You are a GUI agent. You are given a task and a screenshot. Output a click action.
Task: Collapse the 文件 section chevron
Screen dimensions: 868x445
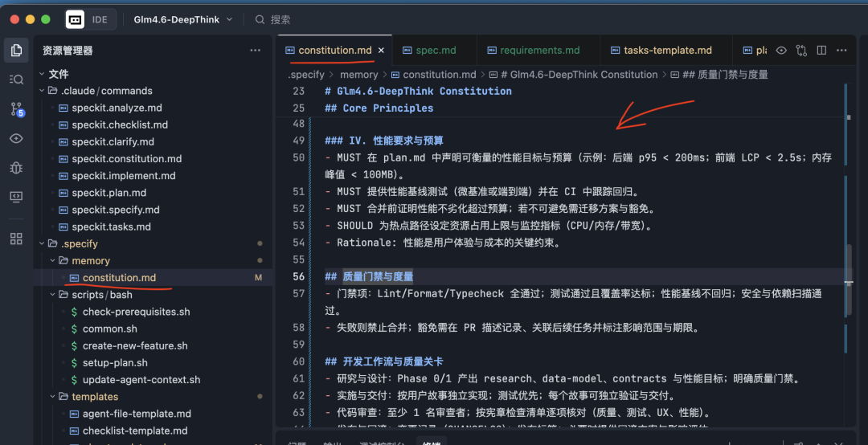click(x=42, y=74)
